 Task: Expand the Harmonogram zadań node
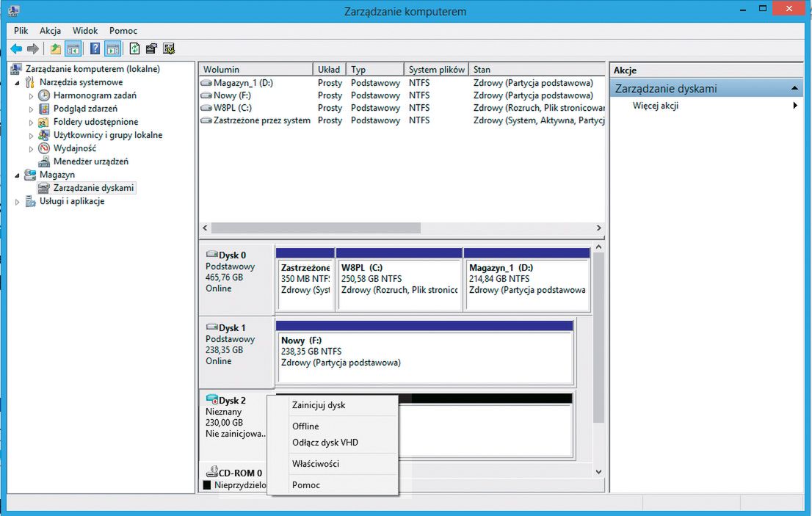point(31,95)
